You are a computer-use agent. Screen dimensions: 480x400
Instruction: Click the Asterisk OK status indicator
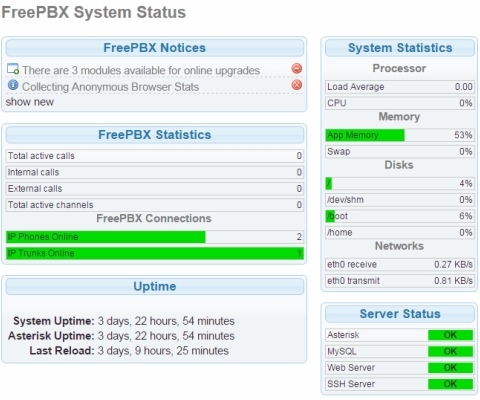click(x=450, y=335)
